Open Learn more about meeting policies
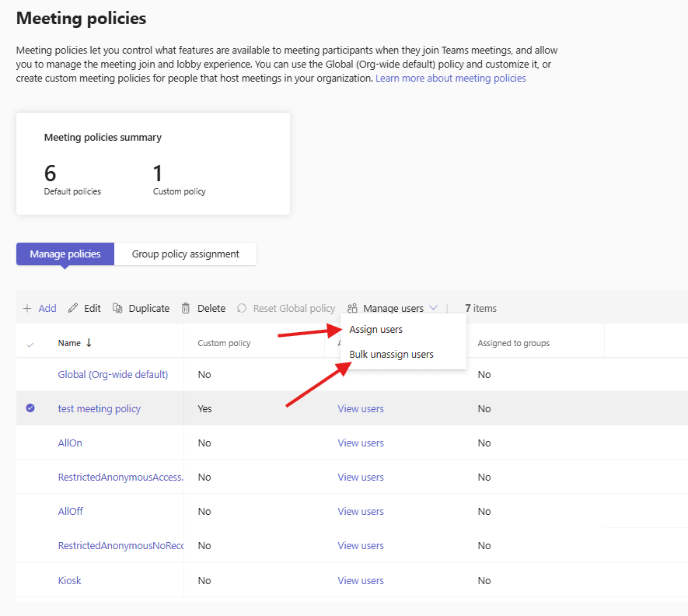 click(x=451, y=79)
